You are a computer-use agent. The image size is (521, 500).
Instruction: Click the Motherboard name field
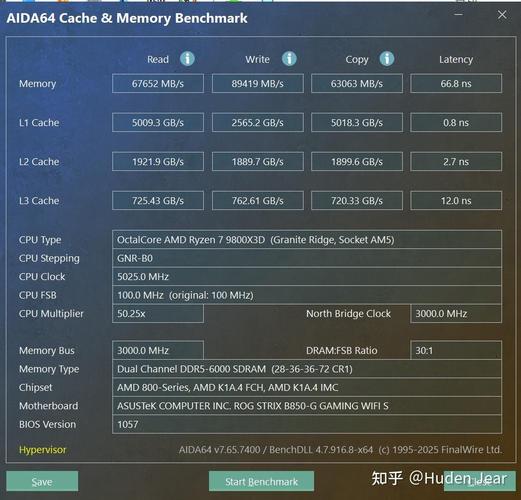[307, 406]
